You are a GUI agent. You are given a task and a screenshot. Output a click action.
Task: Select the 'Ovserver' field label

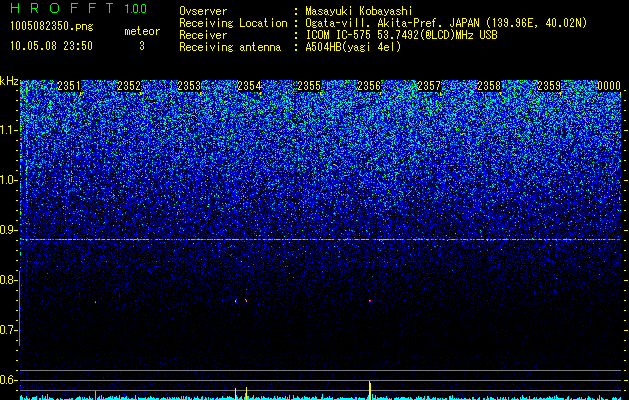click(x=203, y=11)
